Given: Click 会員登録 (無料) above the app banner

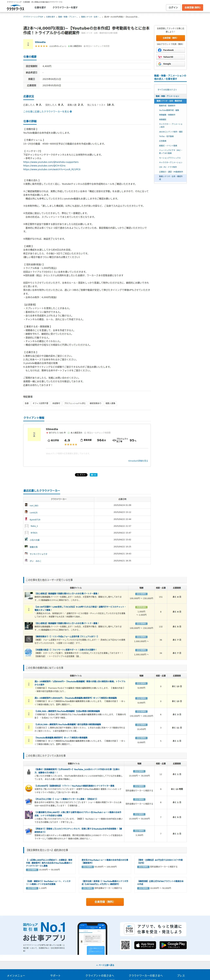Looking at the screenshot, I should click(105, 902).
